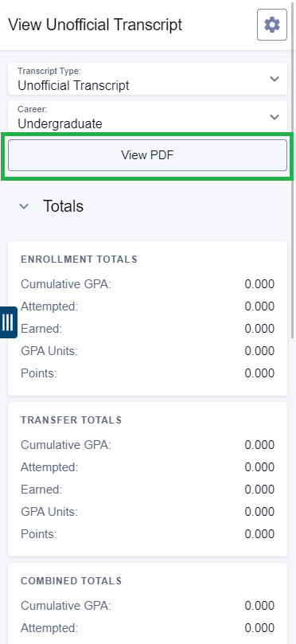296x644 pixels.
Task: Select the Unofficial Transcript type field
Action: tap(147, 79)
